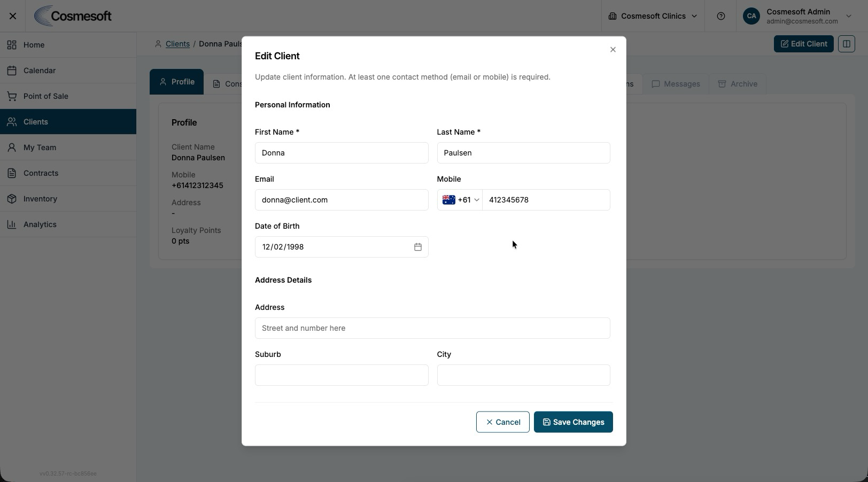Switch to the Messages tab
868x482 pixels.
point(676,84)
